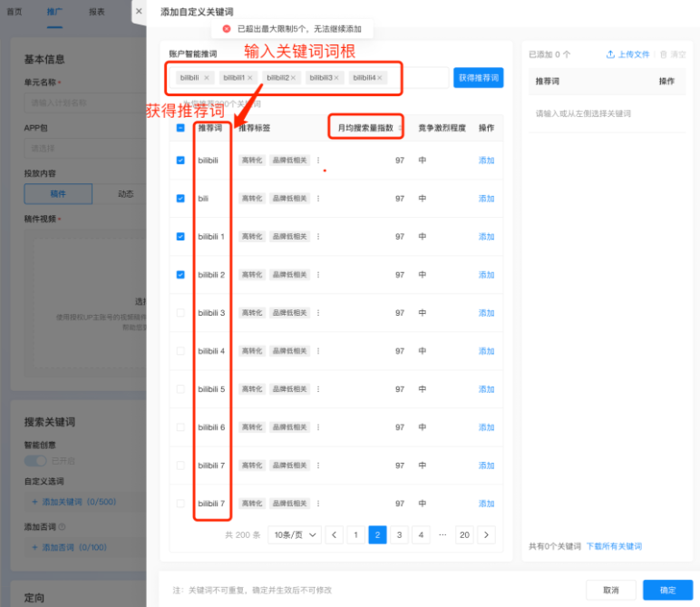Screen dimensions: 700x607
Task: Open more tags menu for bili row
Action: pyautogui.click(x=318, y=199)
